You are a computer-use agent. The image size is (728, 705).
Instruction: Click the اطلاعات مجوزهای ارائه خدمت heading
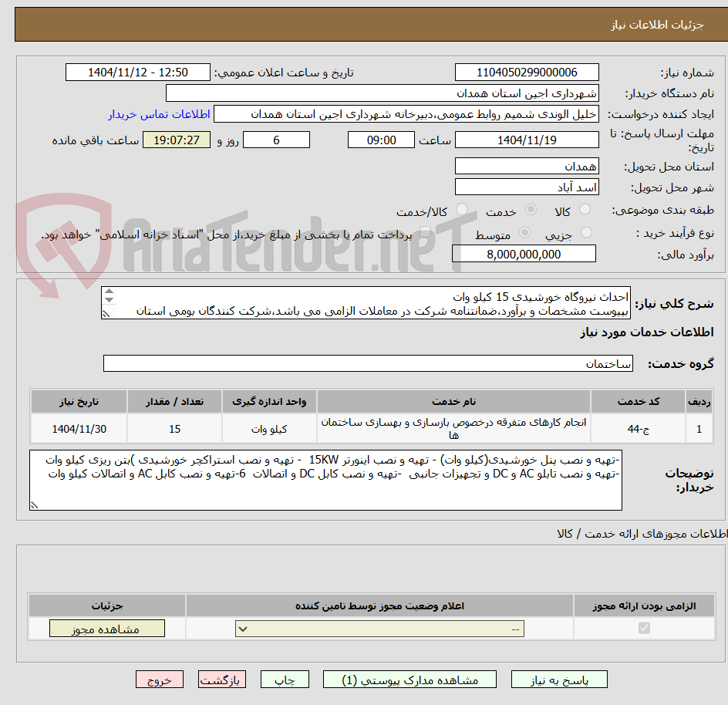coord(642,534)
